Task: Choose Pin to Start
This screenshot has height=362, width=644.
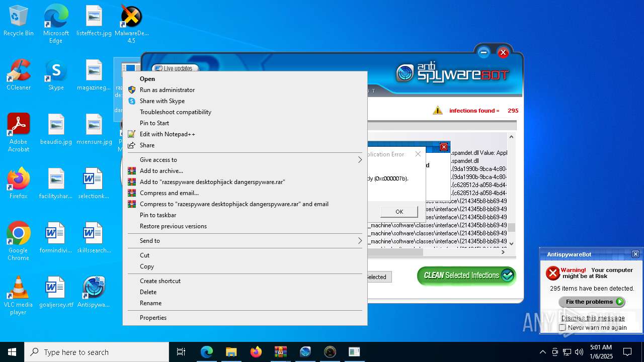Action: tap(245, 123)
